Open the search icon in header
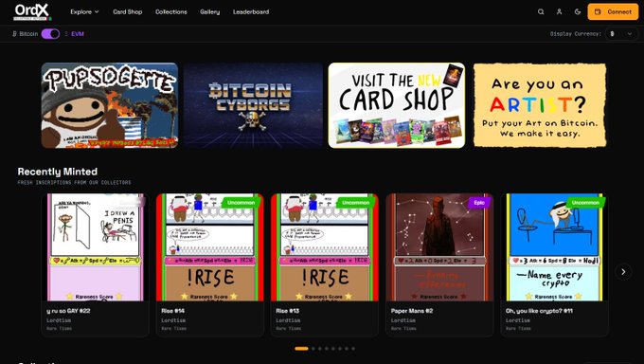This screenshot has width=644, height=364. point(541,12)
